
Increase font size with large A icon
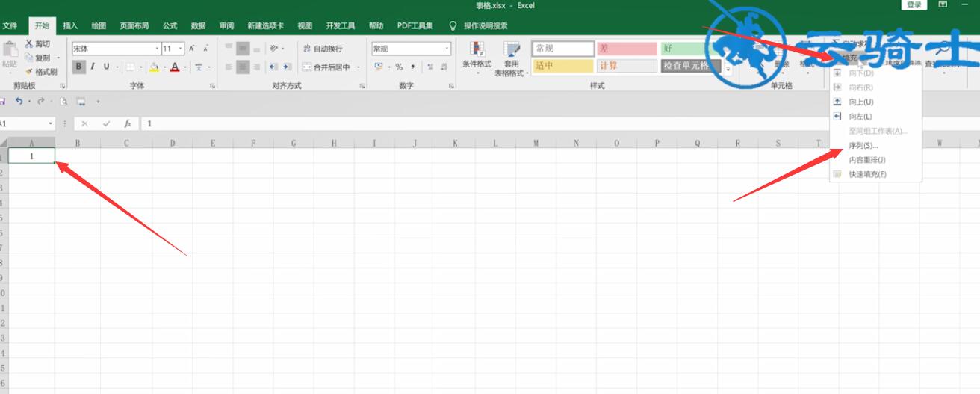point(192,49)
